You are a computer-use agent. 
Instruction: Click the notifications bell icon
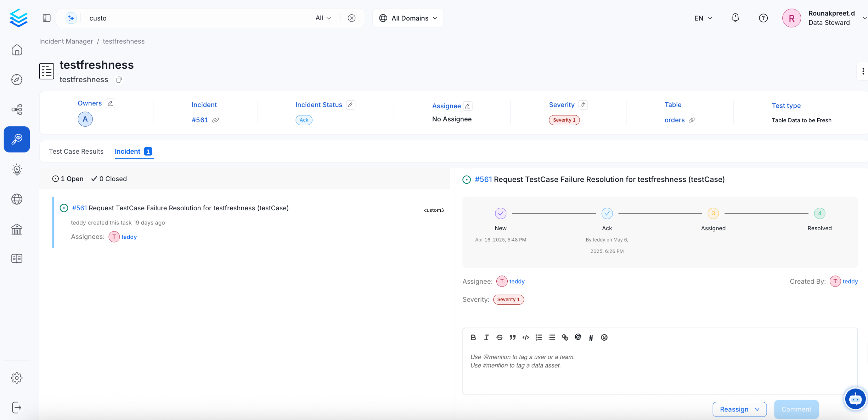click(735, 18)
